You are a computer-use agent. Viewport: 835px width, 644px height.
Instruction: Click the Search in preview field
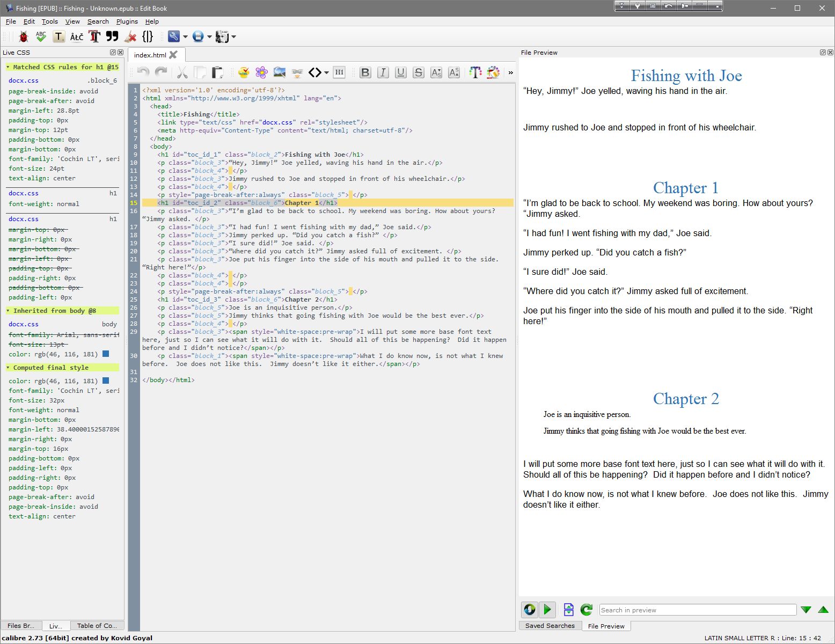pos(697,610)
